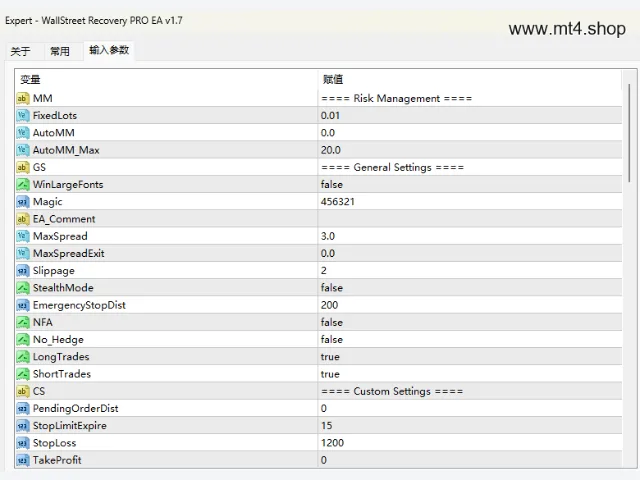This screenshot has height=480, width=640.
Task: Click the string icon beside MM
Action: pyautogui.click(x=23, y=98)
